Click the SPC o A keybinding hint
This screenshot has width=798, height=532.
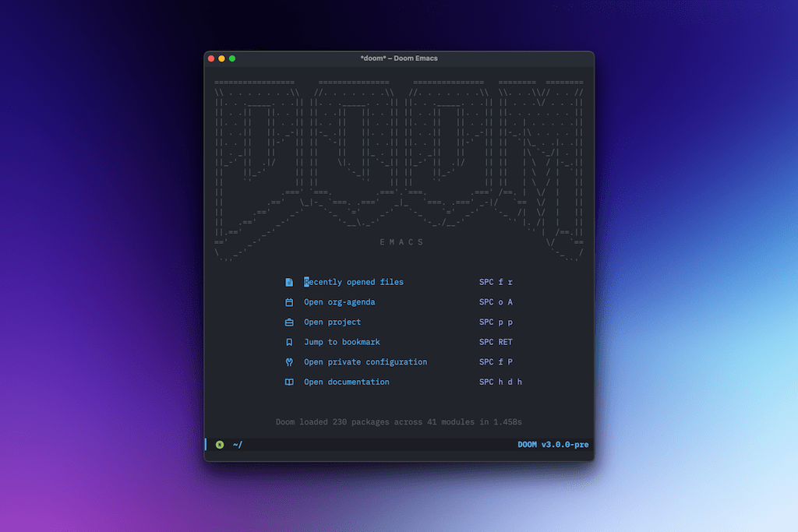[x=496, y=302]
